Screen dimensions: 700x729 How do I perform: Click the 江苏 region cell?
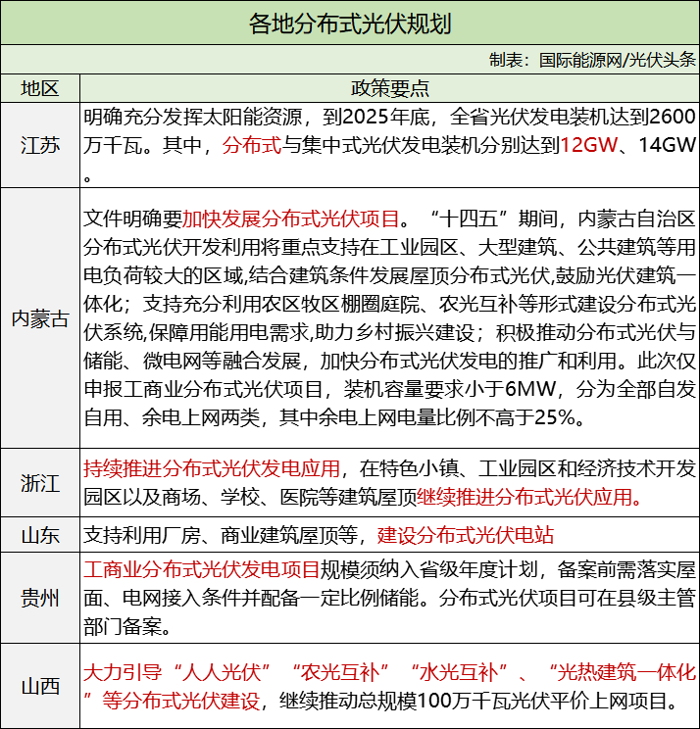tap(40, 145)
